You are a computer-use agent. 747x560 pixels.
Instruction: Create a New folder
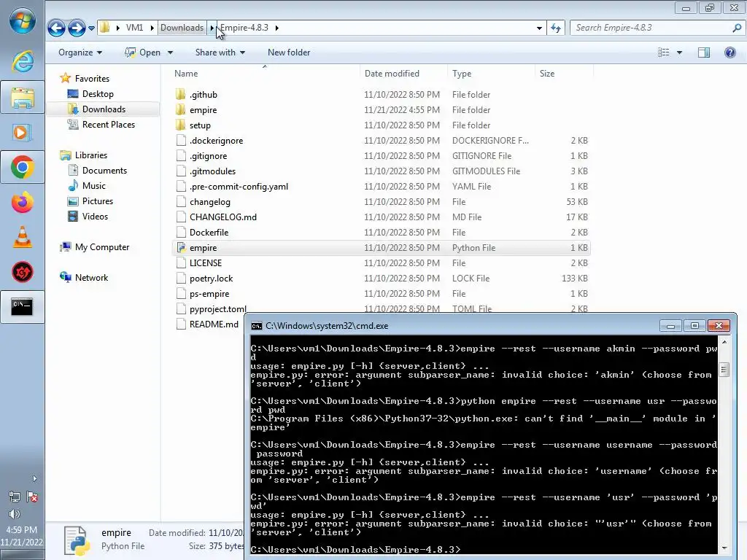[289, 52]
